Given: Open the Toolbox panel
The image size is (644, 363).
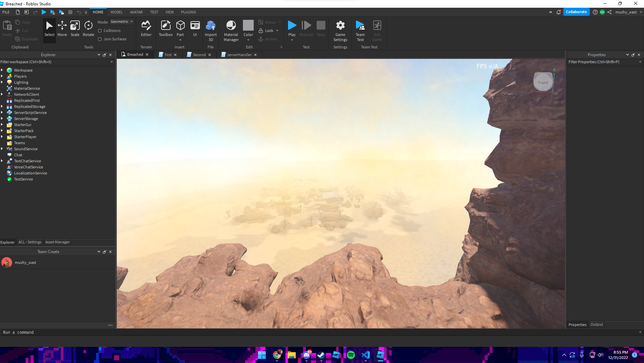Looking at the screenshot, I should 166,29.
